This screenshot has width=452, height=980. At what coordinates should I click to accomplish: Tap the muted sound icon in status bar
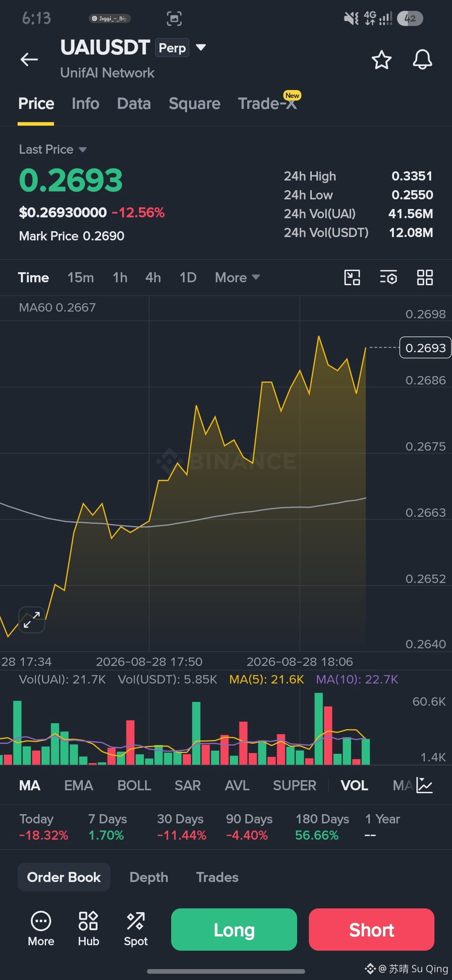click(351, 18)
